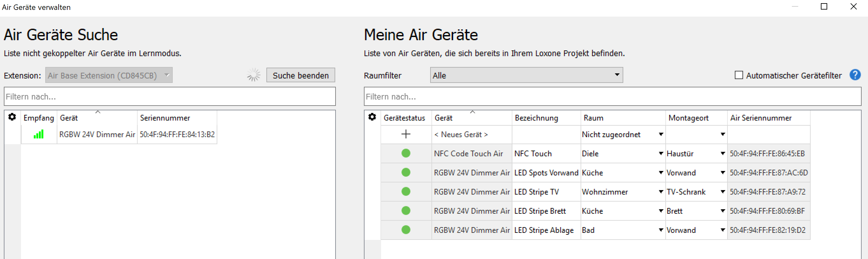Screen dimensions: 868x259
Task: Sort my devices by Gerät column header
Action: pyautogui.click(x=472, y=118)
